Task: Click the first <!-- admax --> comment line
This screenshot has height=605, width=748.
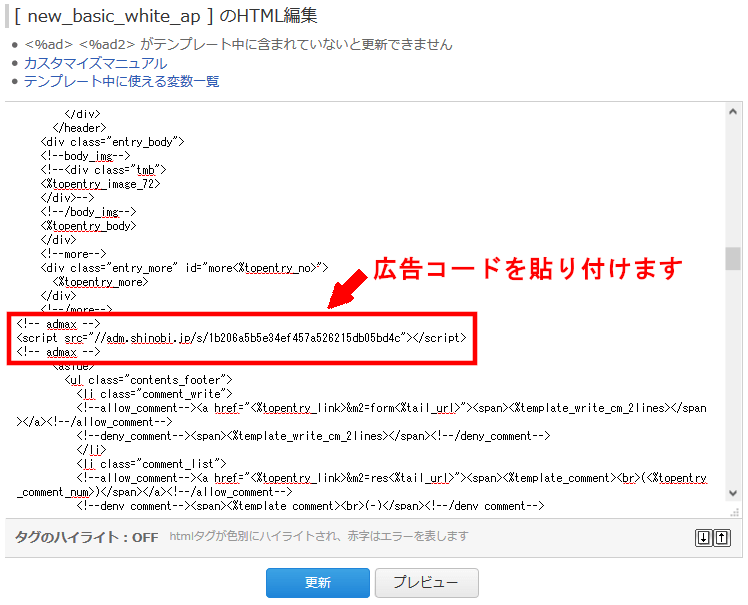Action: coord(58,324)
